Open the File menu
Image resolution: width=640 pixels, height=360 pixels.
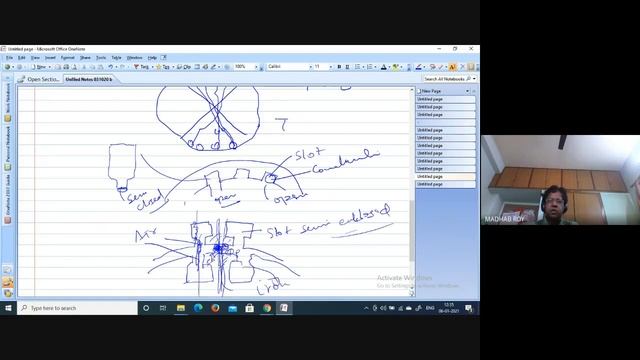9,58
